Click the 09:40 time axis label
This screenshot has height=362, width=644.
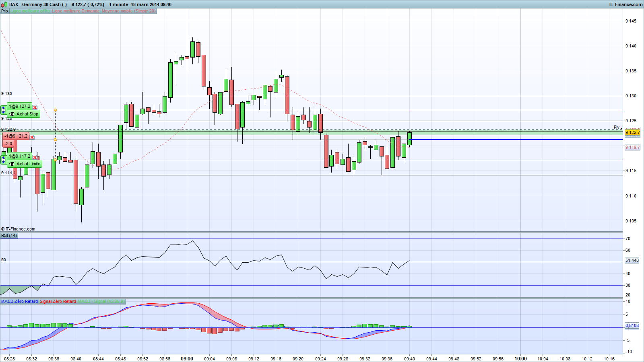tap(409, 359)
